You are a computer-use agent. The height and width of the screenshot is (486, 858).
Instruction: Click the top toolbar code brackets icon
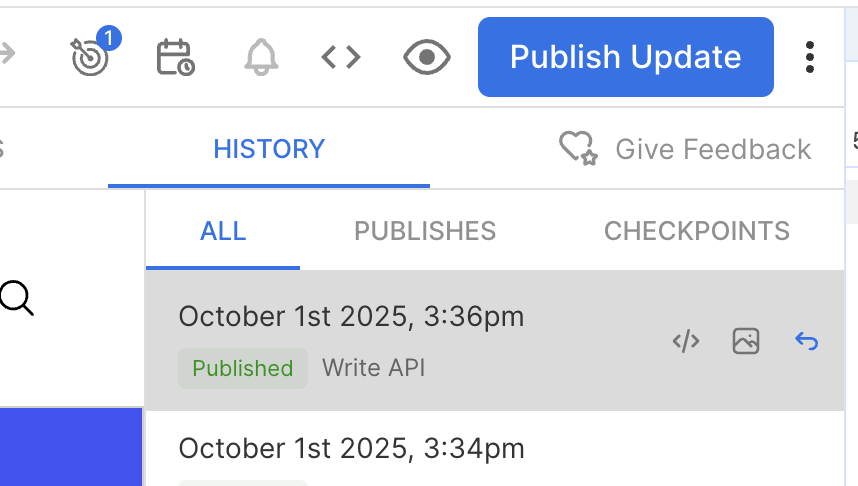point(341,57)
